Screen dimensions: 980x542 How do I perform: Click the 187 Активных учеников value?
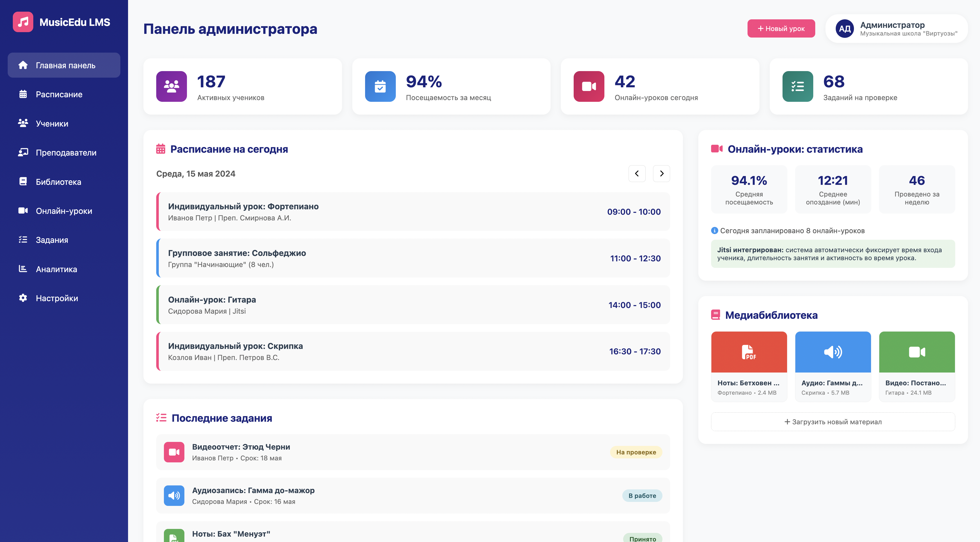pos(211,81)
